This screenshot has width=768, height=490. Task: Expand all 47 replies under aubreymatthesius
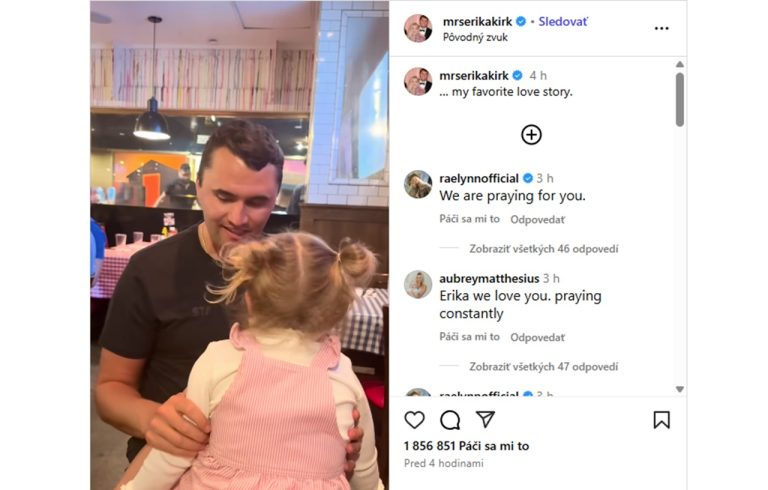point(544,367)
